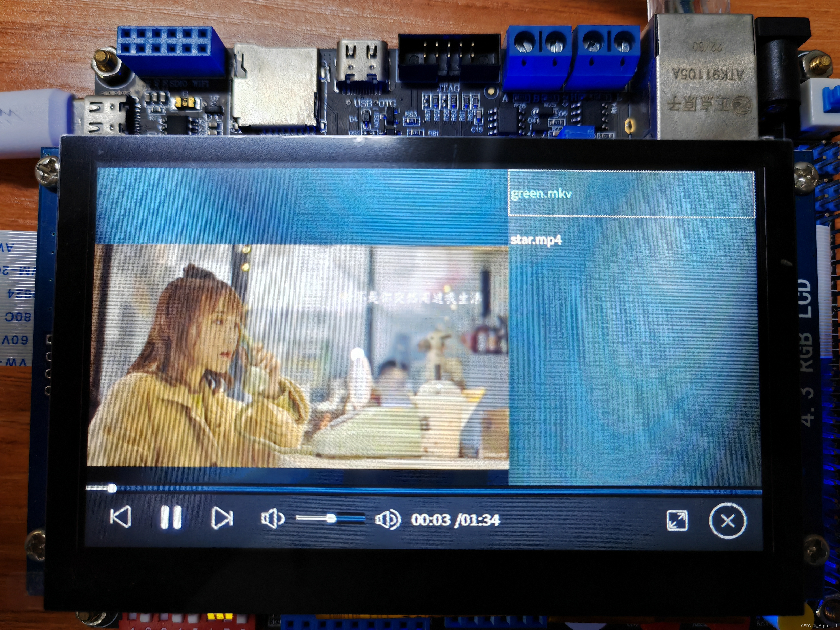
Task: Click the filled part of the volume slider
Action: 311,518
